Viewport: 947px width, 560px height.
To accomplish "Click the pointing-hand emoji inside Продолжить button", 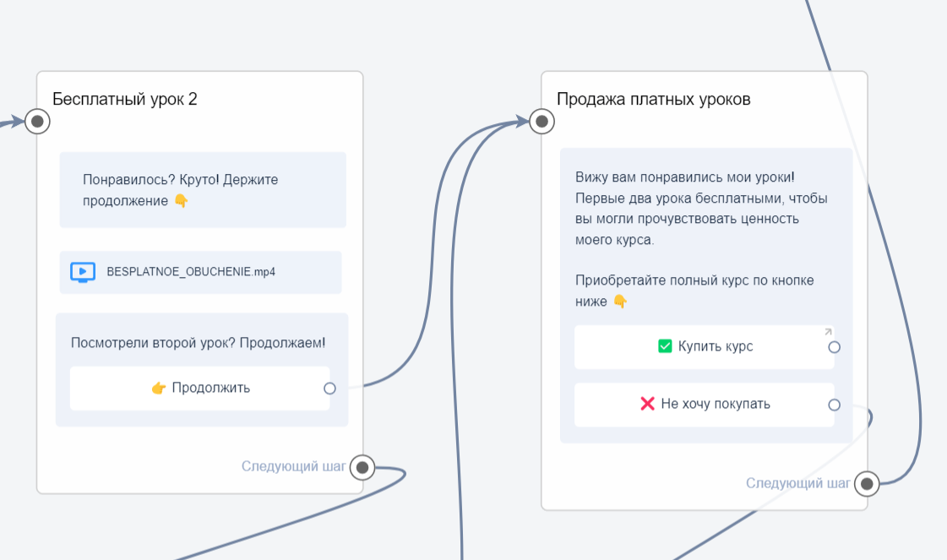I will tap(158, 388).
